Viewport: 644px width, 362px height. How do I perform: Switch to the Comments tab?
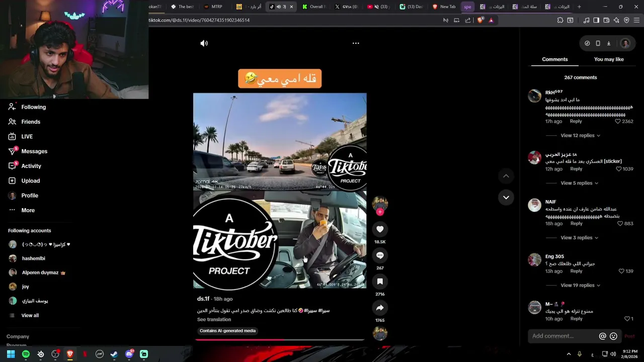pos(554,59)
